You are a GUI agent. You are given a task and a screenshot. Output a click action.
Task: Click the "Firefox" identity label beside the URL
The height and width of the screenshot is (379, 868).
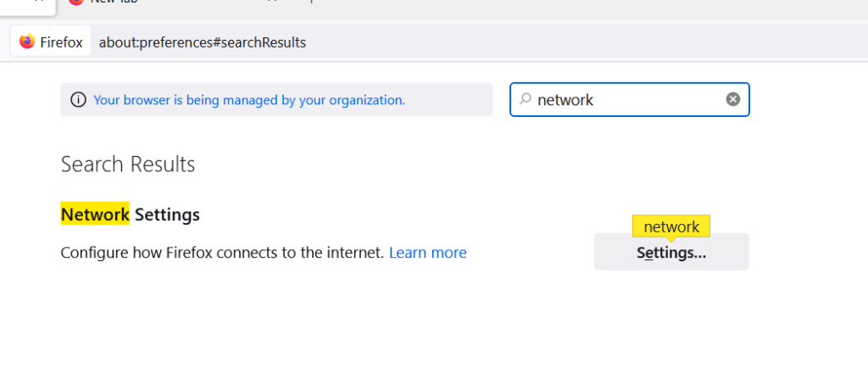[61, 42]
